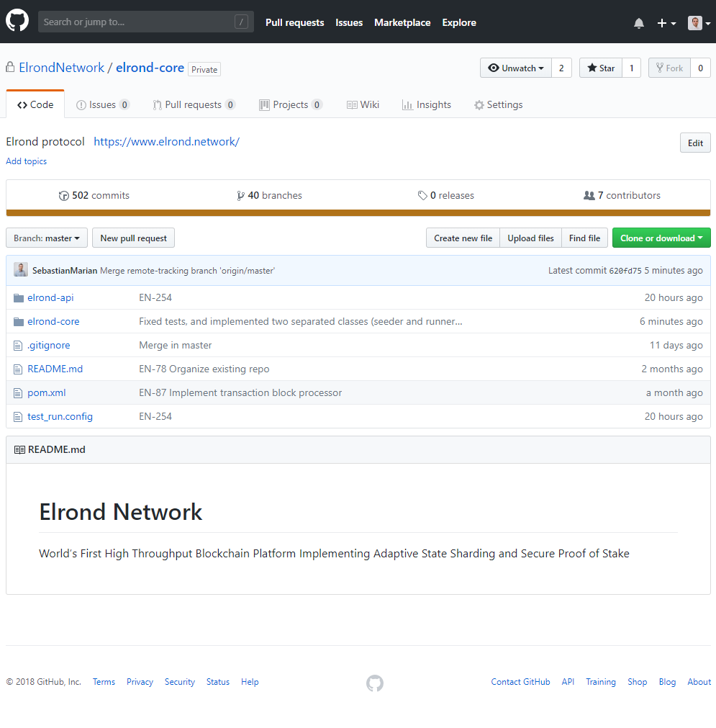The width and height of the screenshot is (716, 728).
Task: Switch to the Wiki tab
Action: pos(363,104)
